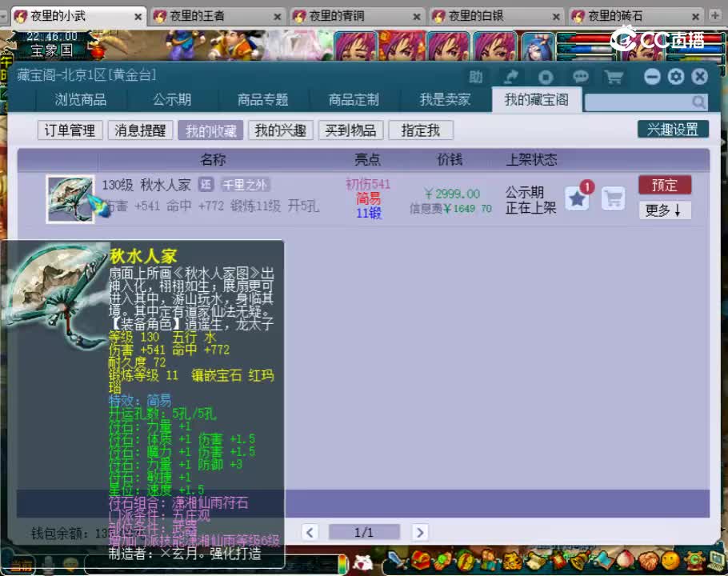The image size is (728, 576).
Task: Switch to 公示期 tab
Action: 172,99
